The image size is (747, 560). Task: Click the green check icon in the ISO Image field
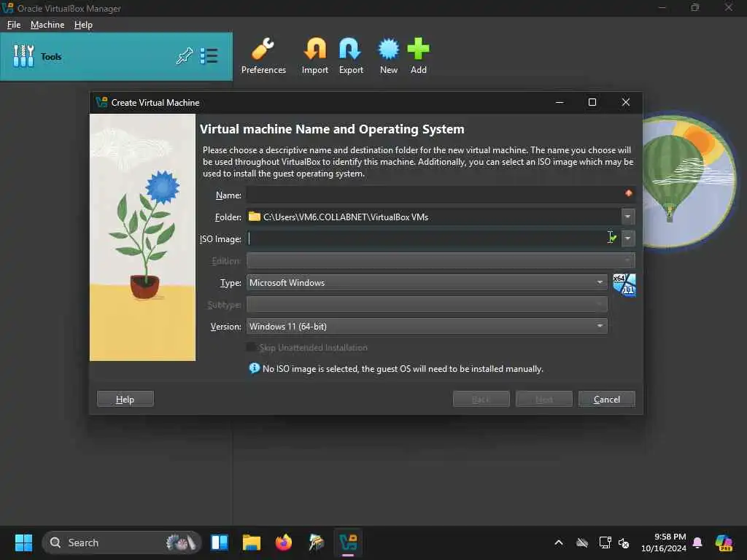click(613, 237)
